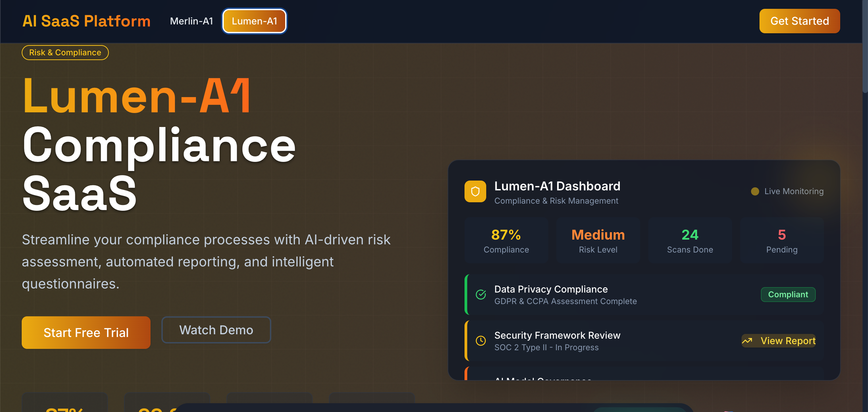Click the trending arrow icon next to View Report
Image resolution: width=868 pixels, height=412 pixels.
(x=747, y=341)
